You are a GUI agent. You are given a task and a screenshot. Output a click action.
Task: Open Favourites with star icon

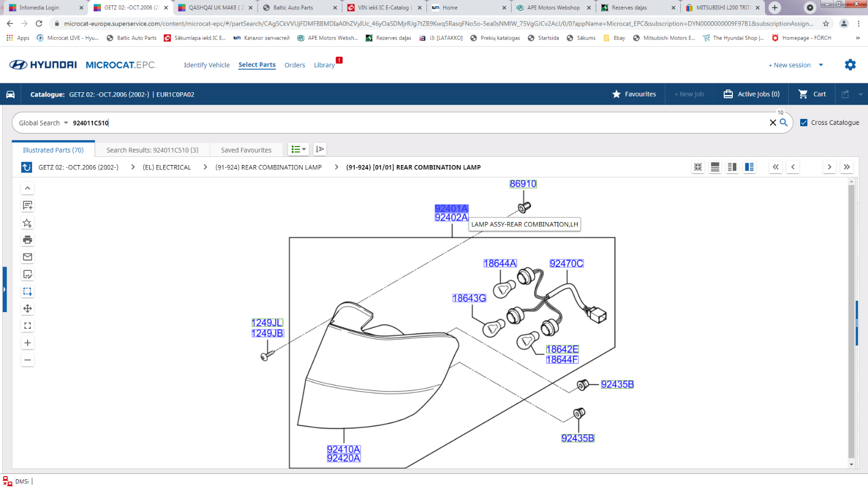tap(634, 94)
